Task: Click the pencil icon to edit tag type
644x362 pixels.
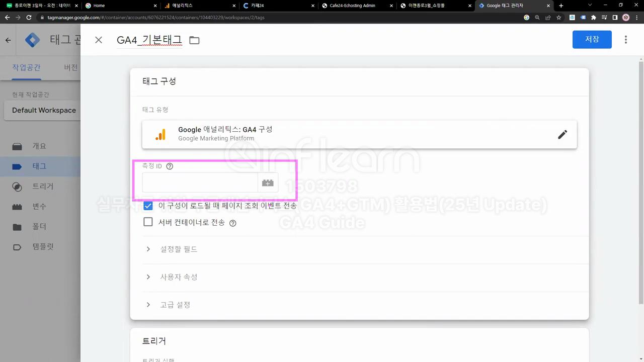Action: coord(562,134)
